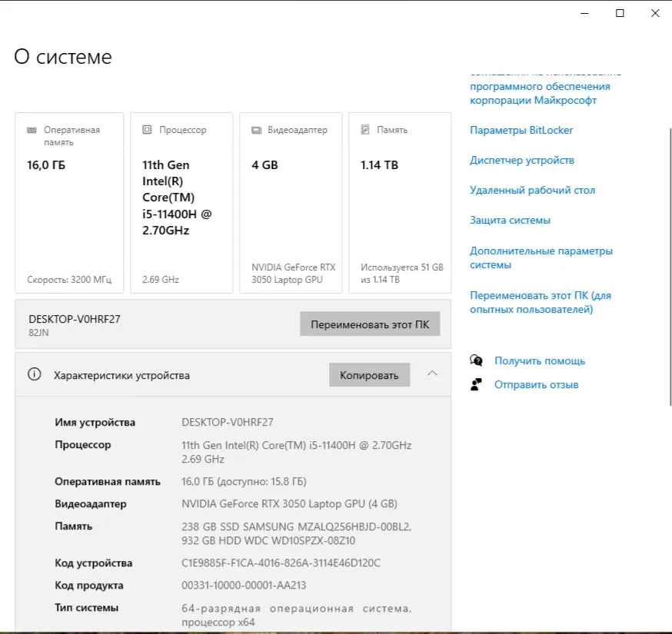672x634 pixels.
Task: Click NVIDIA GeForce RTX 3050 Laptop GPU card text
Action: point(294,274)
